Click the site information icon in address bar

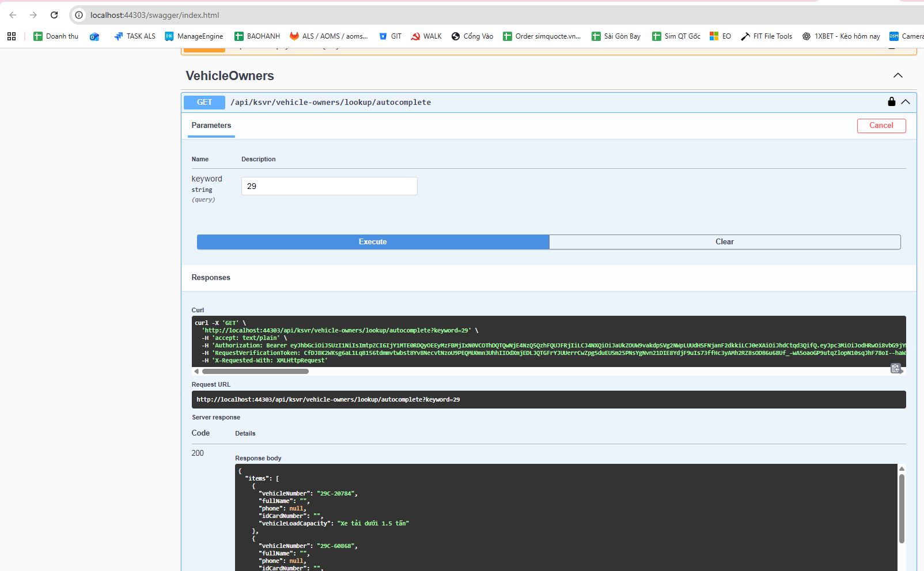(x=79, y=15)
